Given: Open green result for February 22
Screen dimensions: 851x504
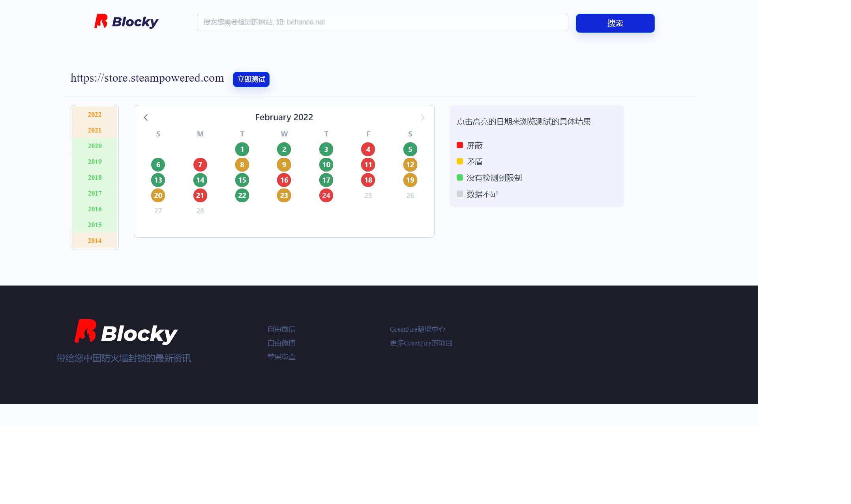Looking at the screenshot, I should coord(242,196).
